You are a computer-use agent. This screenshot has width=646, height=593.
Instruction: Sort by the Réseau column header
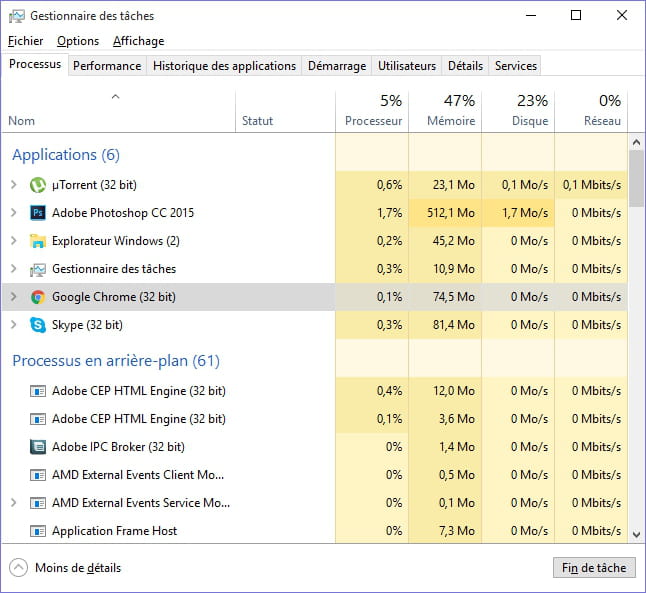point(591,111)
